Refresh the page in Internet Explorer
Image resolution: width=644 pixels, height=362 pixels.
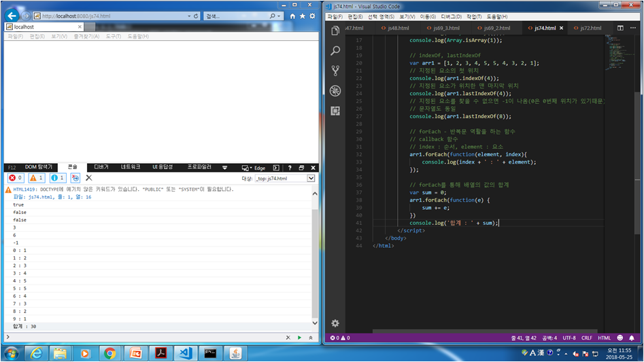pyautogui.click(x=196, y=16)
